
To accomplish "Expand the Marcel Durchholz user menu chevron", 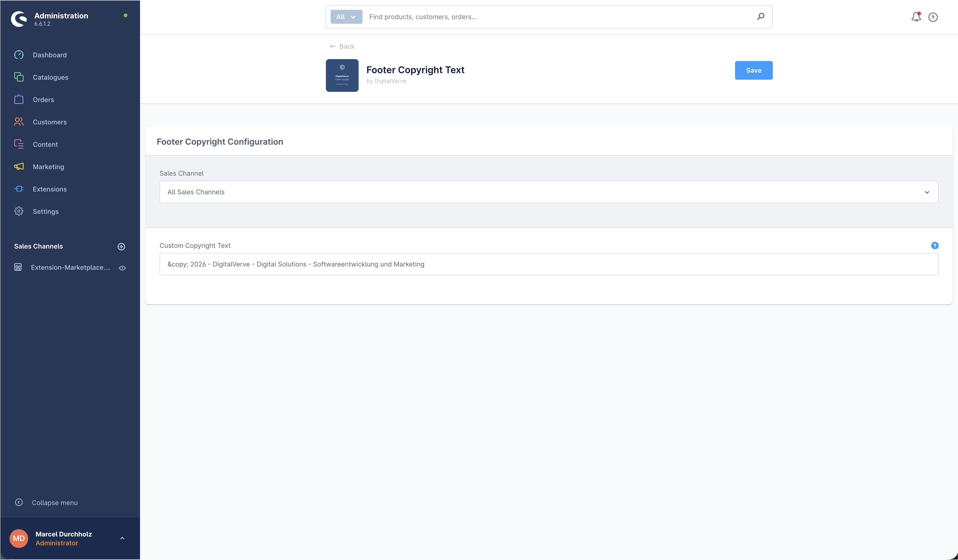I will click(122, 538).
